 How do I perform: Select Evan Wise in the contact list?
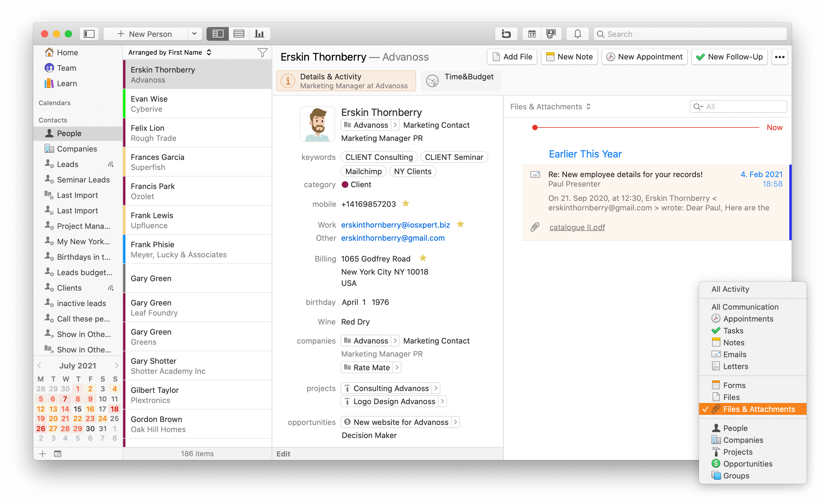(x=198, y=104)
